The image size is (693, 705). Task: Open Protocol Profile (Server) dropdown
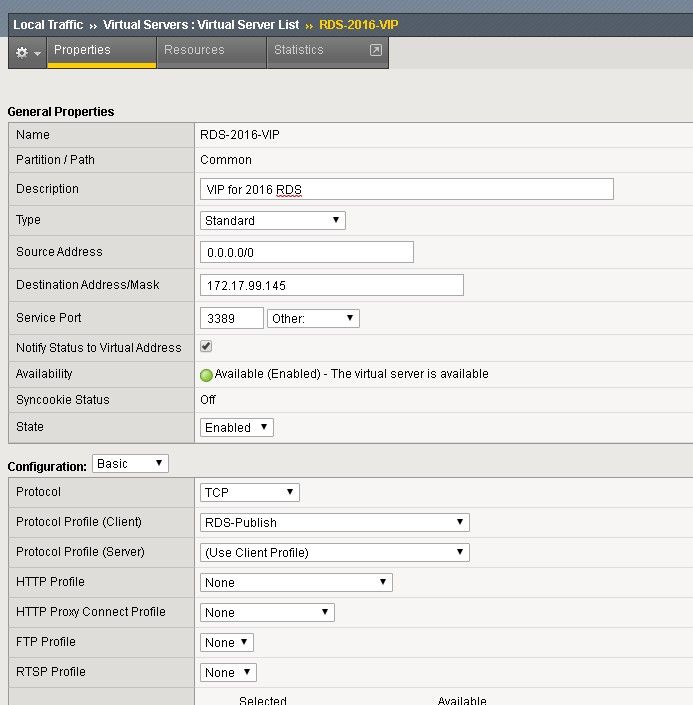(x=335, y=553)
